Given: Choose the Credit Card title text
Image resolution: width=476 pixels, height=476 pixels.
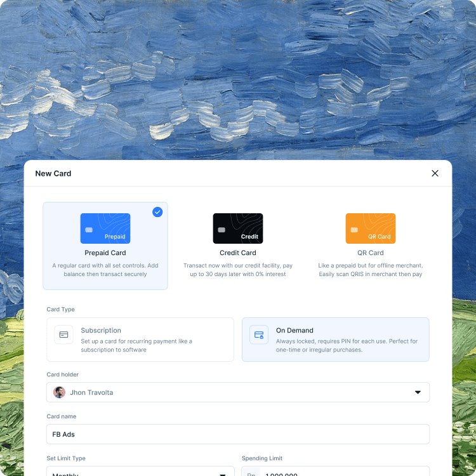Looking at the screenshot, I should tap(238, 253).
